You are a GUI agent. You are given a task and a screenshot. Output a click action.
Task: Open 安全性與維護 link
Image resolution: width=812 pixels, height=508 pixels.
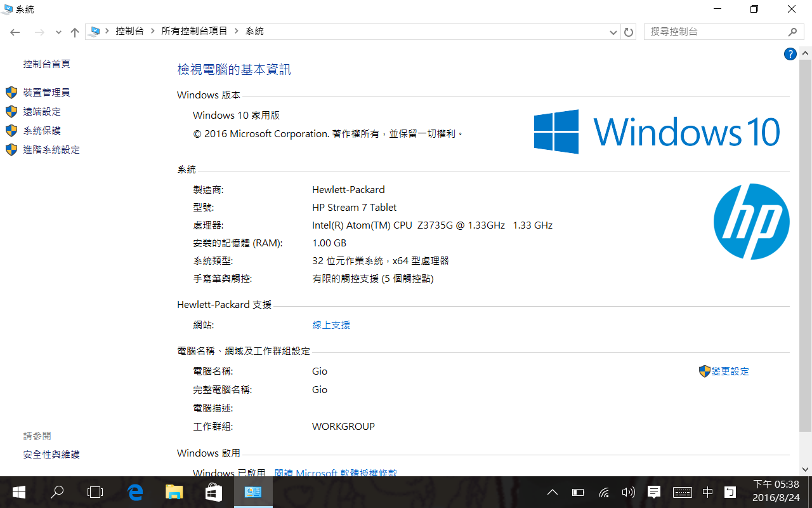(x=51, y=455)
